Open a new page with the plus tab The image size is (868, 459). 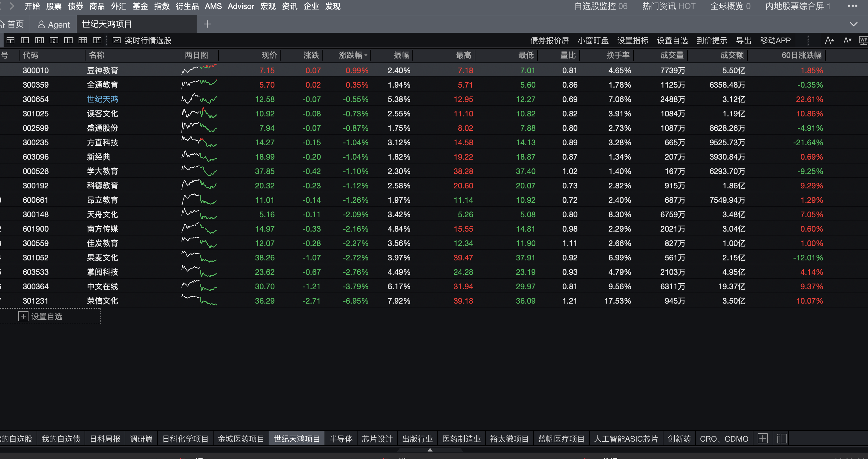tap(207, 24)
